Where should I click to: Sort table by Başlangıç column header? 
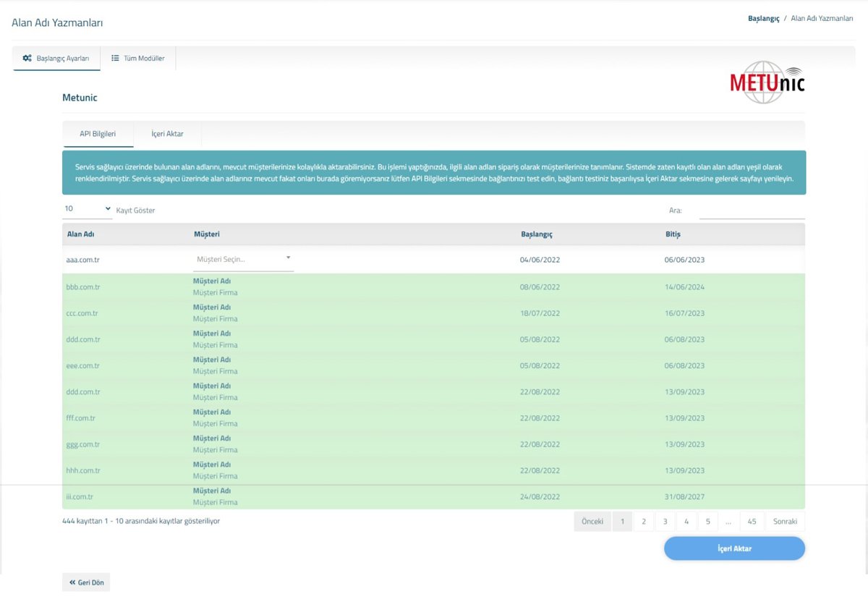537,234
